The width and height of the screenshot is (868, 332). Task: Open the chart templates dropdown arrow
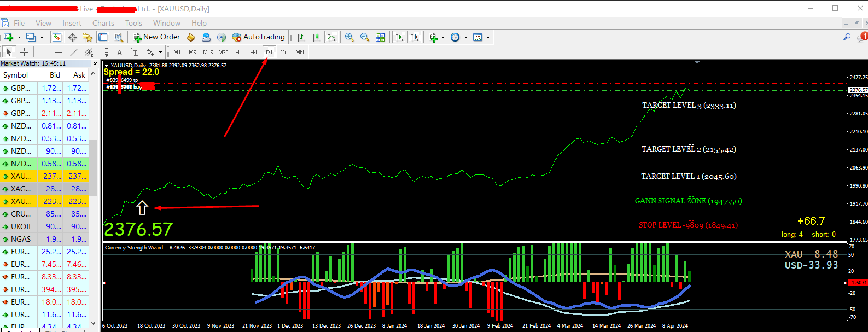tap(488, 37)
